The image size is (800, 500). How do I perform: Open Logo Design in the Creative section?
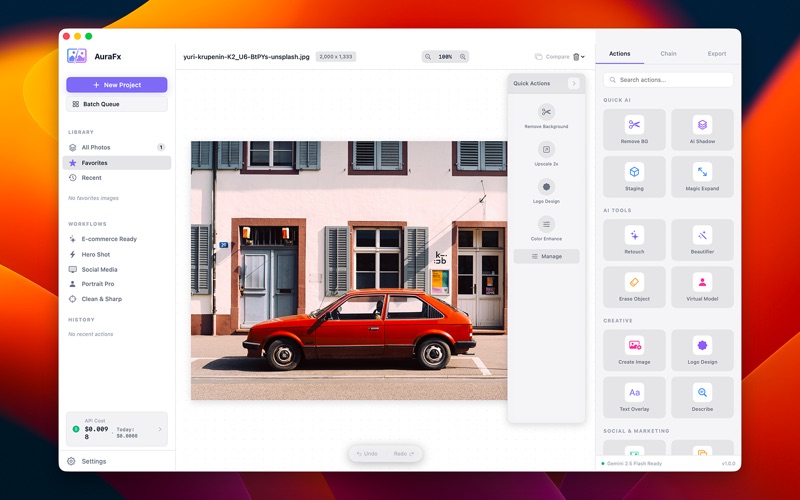tap(703, 350)
